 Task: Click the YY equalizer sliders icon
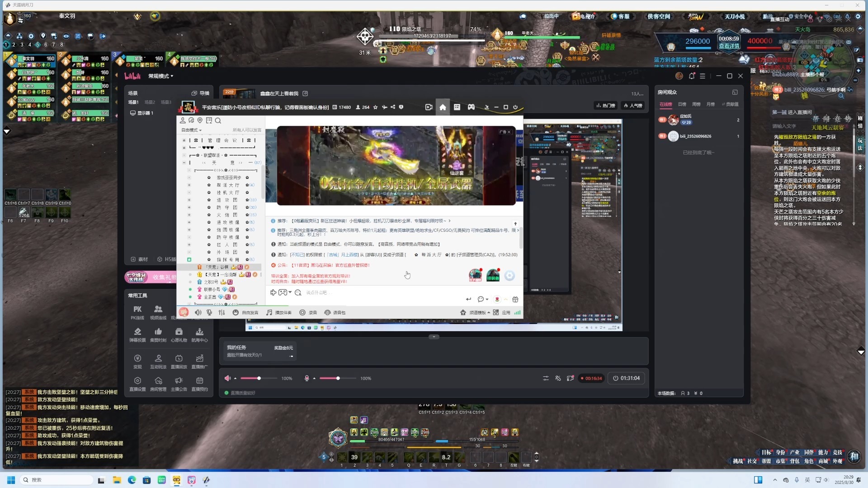(x=222, y=313)
